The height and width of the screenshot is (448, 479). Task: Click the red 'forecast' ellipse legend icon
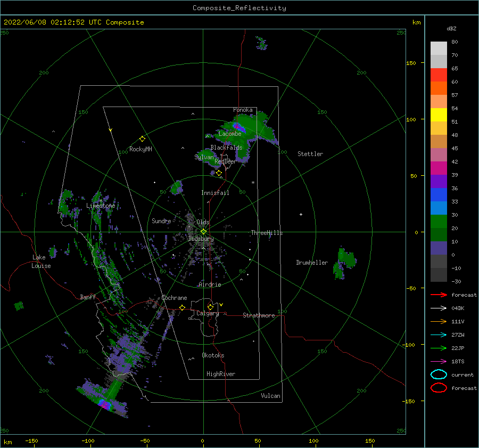coord(439,388)
